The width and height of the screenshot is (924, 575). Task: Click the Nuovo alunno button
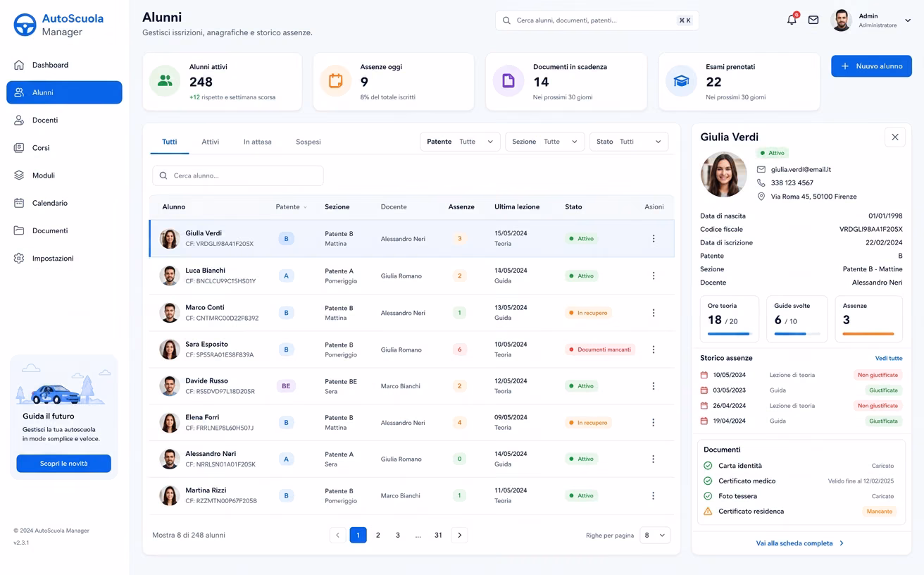point(871,66)
